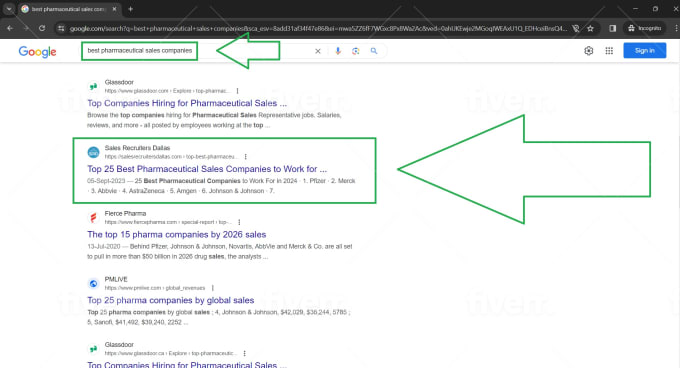Viewport: 680px width, 368px height.
Task: Clear the search box with X
Action: coord(318,51)
